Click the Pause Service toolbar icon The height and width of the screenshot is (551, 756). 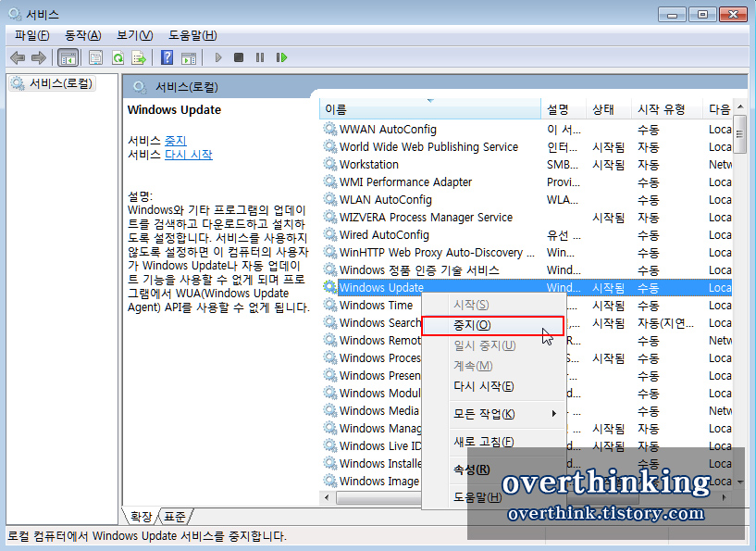260,58
